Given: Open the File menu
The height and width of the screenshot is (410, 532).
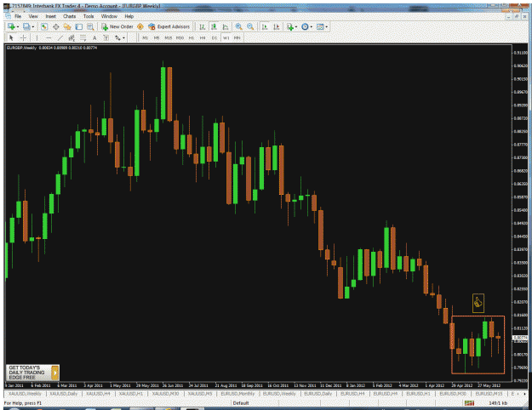Looking at the screenshot, I should pos(18,16).
